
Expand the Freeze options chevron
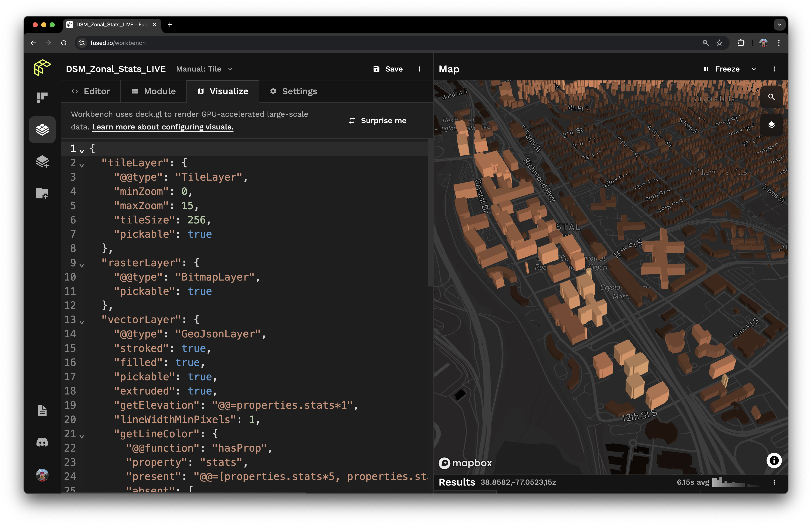pos(754,69)
